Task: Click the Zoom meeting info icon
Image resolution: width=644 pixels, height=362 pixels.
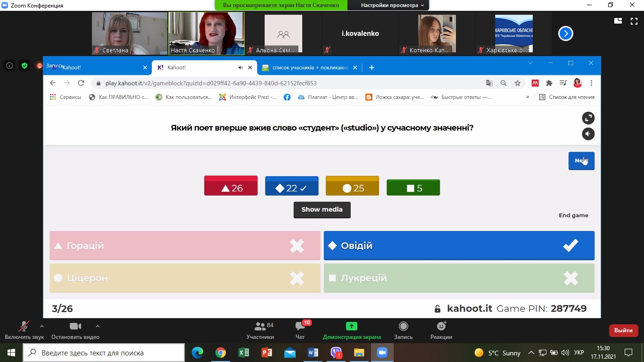Action: point(9,66)
